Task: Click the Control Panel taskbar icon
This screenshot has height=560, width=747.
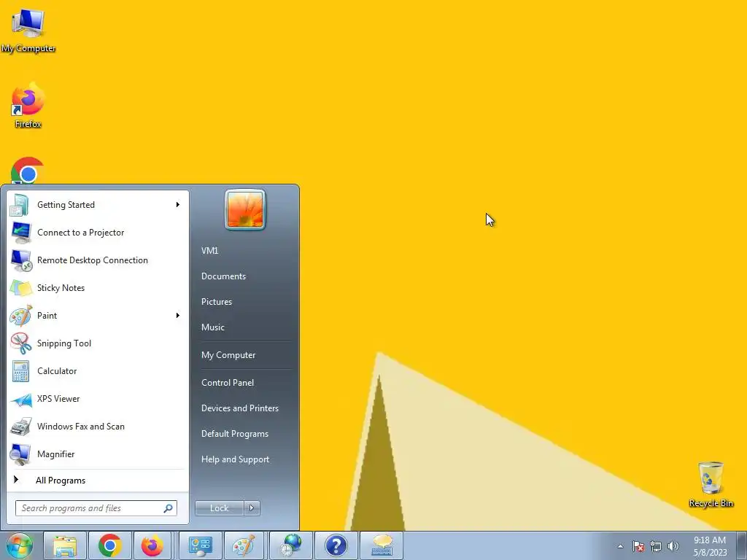Action: tap(201, 545)
